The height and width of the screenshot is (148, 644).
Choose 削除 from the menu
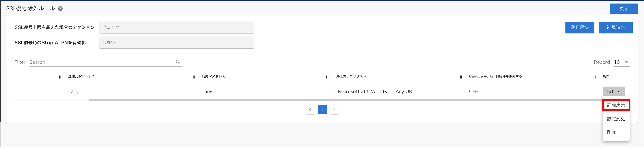click(x=611, y=132)
